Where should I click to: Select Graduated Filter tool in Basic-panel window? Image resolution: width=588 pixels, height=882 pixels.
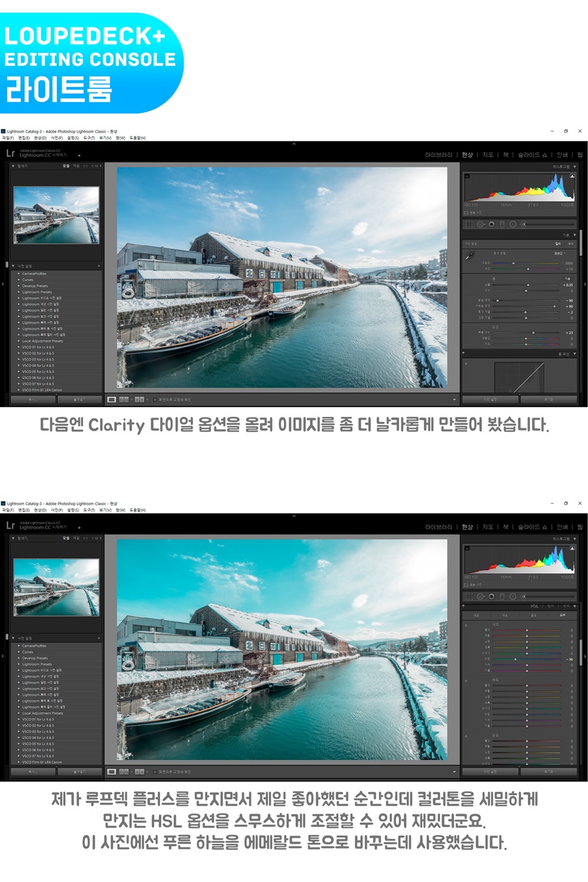click(502, 224)
